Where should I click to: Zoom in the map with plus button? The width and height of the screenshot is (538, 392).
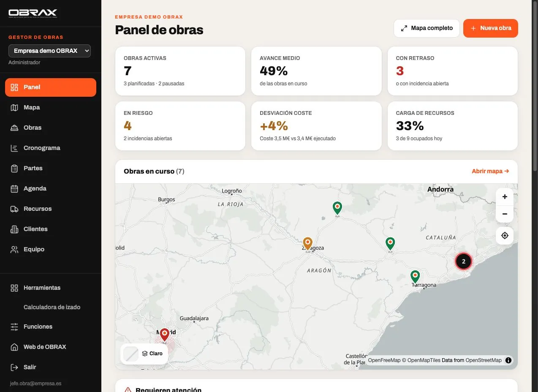click(505, 196)
